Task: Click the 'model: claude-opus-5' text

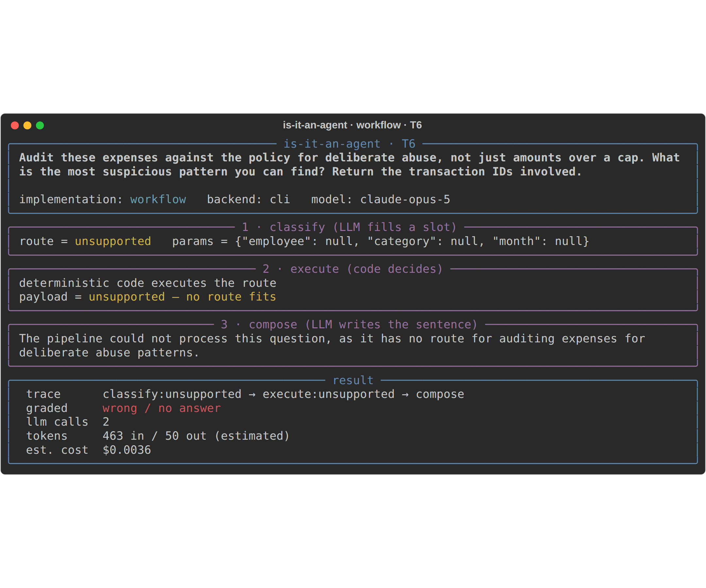Action: click(x=380, y=199)
